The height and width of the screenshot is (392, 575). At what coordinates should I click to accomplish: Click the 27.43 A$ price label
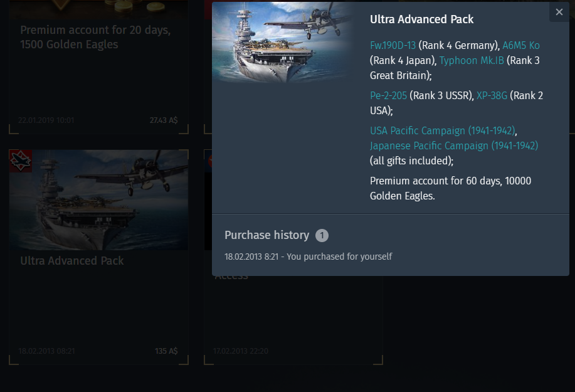(164, 120)
